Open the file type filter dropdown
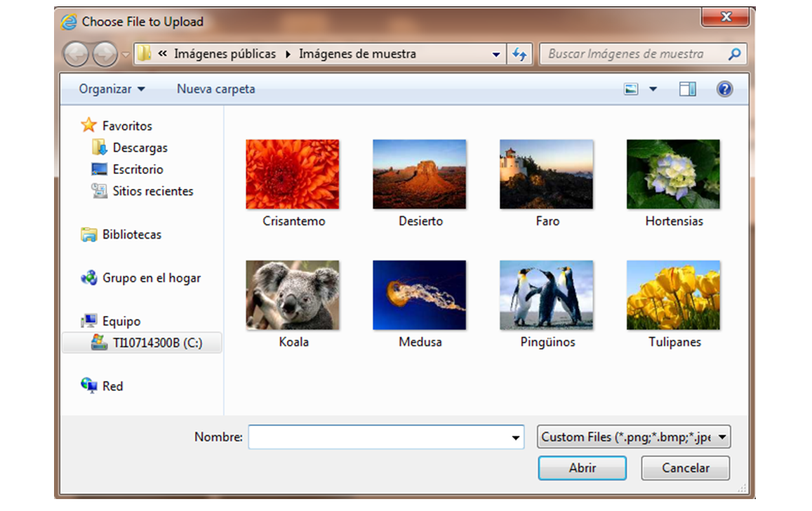Screen dimensions: 812x511 (634, 437)
